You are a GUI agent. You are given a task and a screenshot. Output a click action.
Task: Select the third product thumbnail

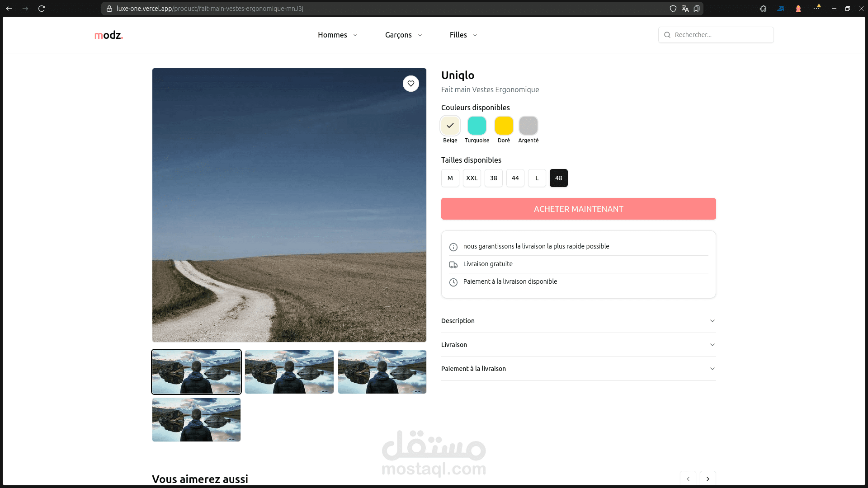pyautogui.click(x=382, y=372)
